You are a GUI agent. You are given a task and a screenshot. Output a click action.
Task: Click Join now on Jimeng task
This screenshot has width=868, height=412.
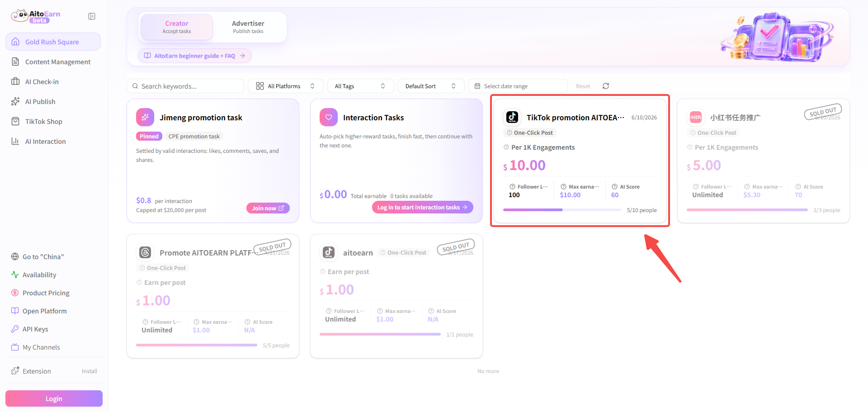pos(268,208)
